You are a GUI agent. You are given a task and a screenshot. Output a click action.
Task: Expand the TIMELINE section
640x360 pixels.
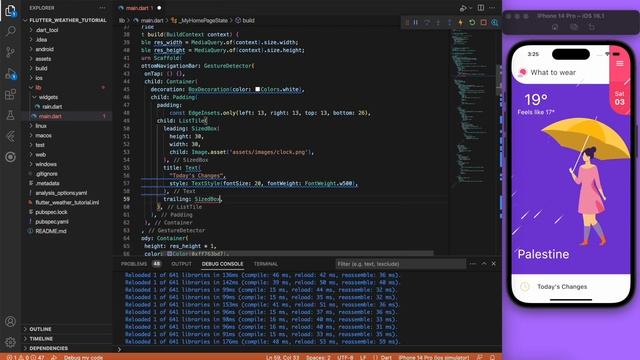41,339
